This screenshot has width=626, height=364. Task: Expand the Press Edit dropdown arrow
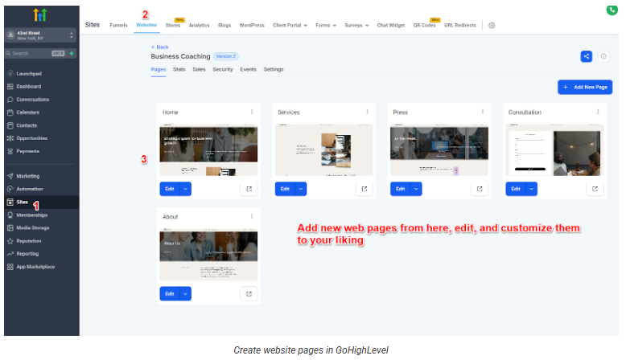pyautogui.click(x=417, y=189)
